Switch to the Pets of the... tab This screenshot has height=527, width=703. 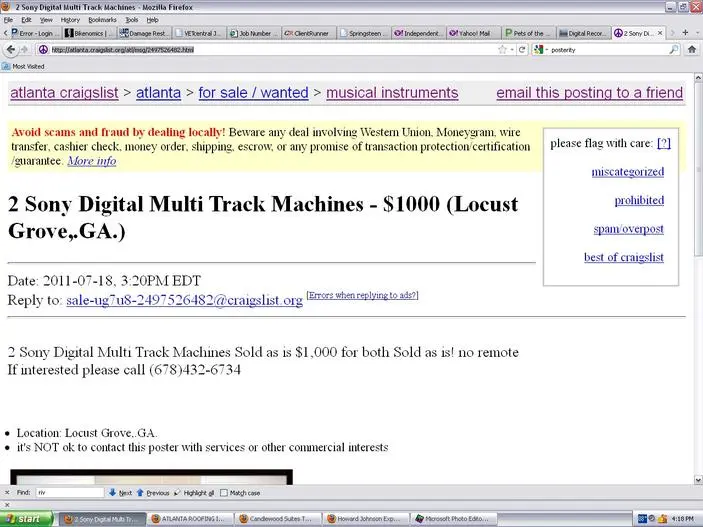[528, 33]
